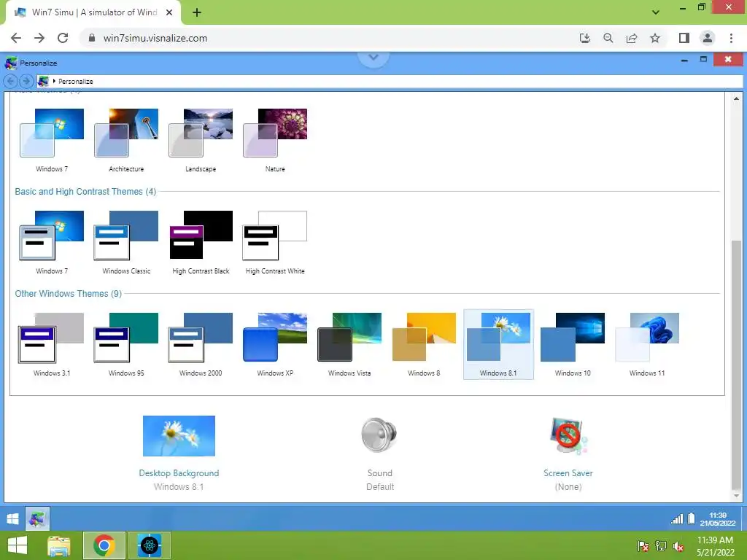747x560 pixels.
Task: Go back in Personalize window
Action: [11, 82]
